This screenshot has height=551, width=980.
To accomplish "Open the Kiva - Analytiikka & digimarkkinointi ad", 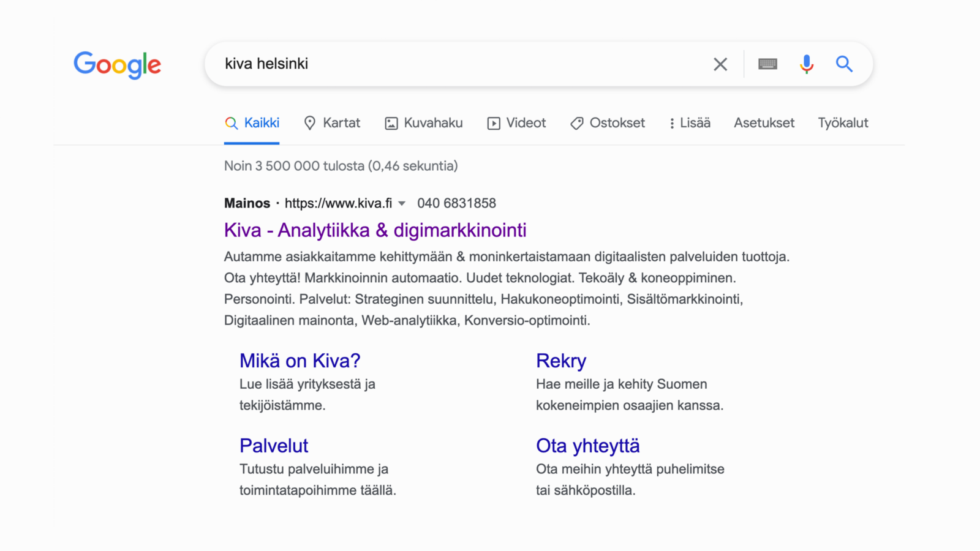I will (375, 230).
